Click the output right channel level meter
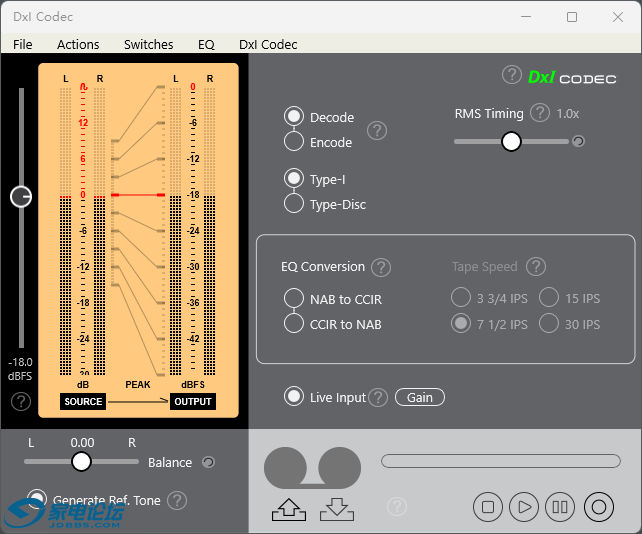This screenshot has width=642, height=534. [210, 231]
